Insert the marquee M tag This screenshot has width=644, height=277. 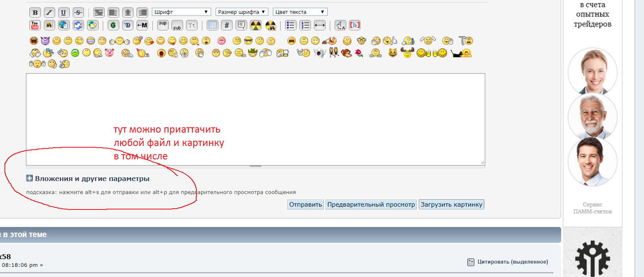tap(142, 25)
